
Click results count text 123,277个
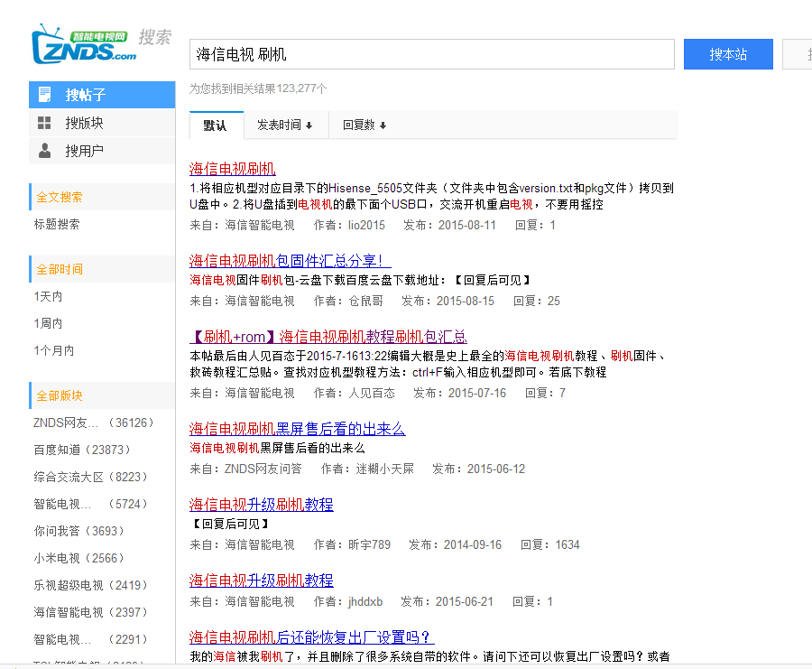(302, 88)
